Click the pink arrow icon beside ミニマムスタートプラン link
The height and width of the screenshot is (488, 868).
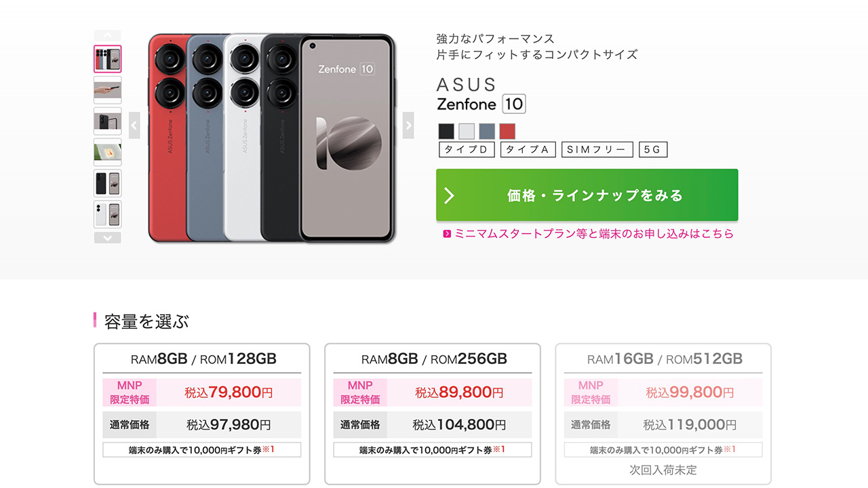[x=447, y=234]
